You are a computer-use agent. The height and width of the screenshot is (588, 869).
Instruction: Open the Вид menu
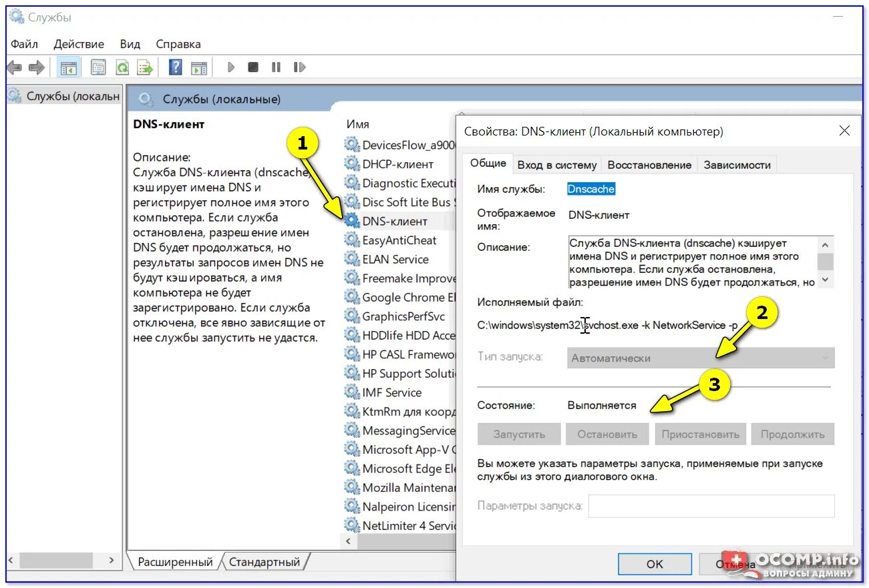[130, 44]
